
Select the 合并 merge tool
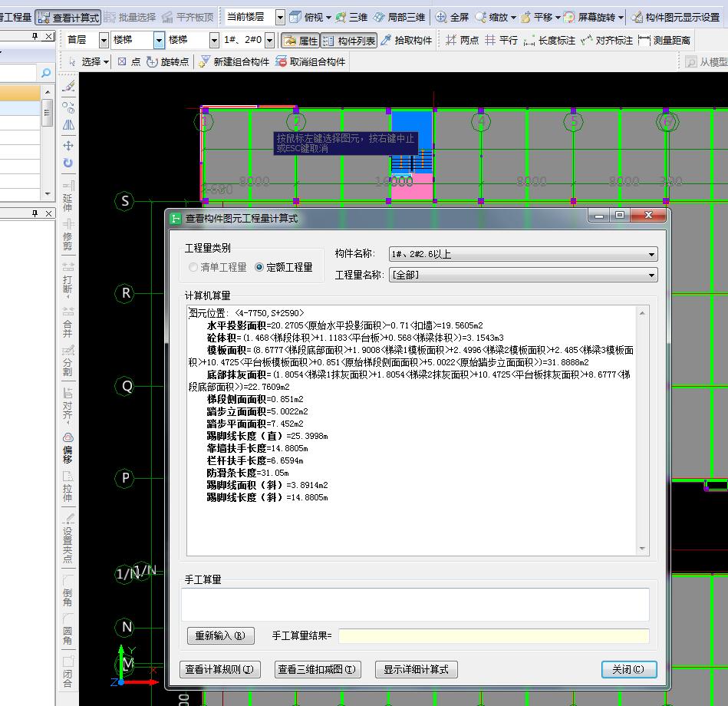tap(68, 322)
